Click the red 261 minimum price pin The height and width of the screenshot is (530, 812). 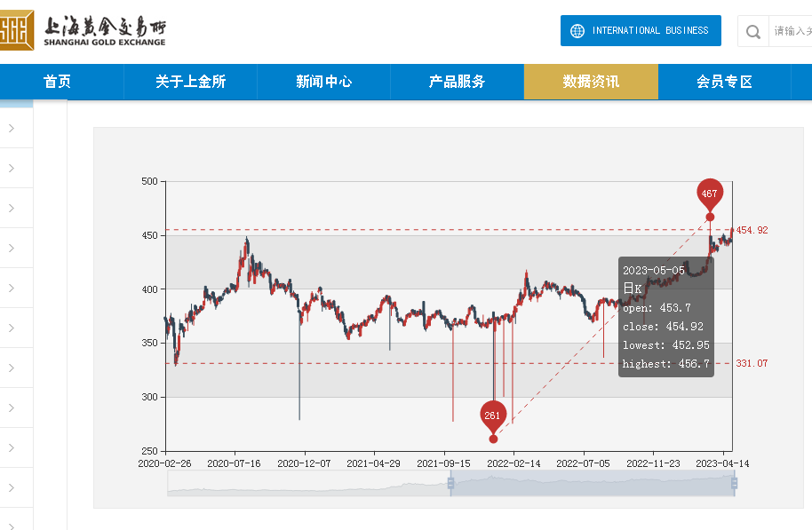click(x=493, y=415)
